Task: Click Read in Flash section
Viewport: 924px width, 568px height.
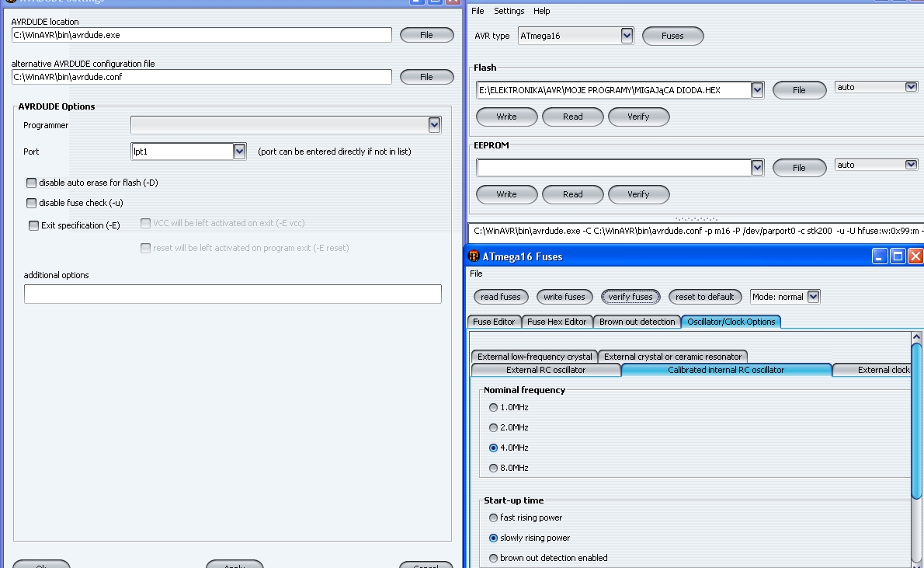Action: click(x=573, y=117)
